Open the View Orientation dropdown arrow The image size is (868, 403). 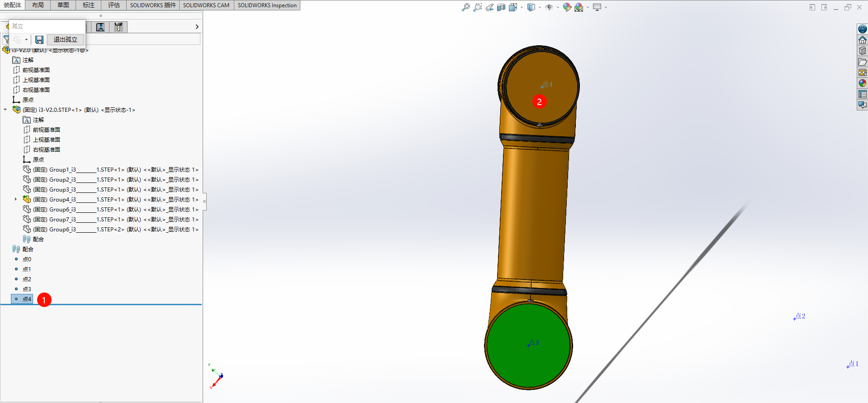tap(522, 7)
